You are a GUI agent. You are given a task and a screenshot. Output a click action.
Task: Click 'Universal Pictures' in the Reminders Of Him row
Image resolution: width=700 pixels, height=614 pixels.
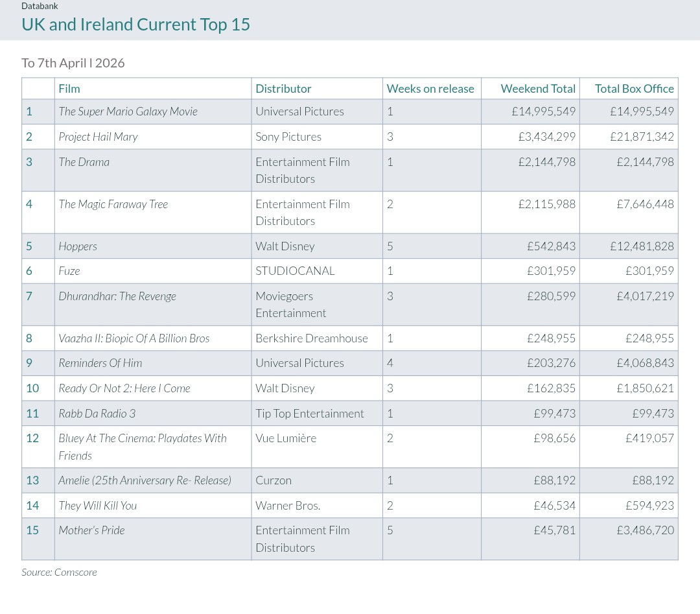[x=299, y=363]
